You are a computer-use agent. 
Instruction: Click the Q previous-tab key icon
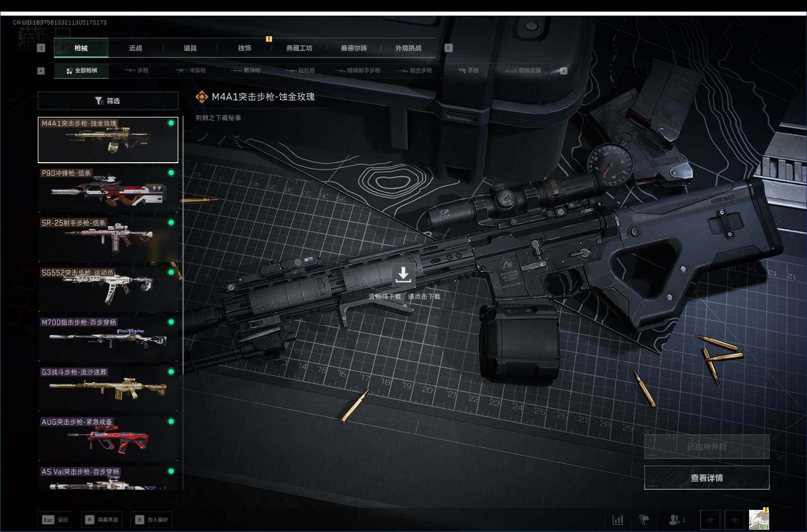click(x=41, y=48)
